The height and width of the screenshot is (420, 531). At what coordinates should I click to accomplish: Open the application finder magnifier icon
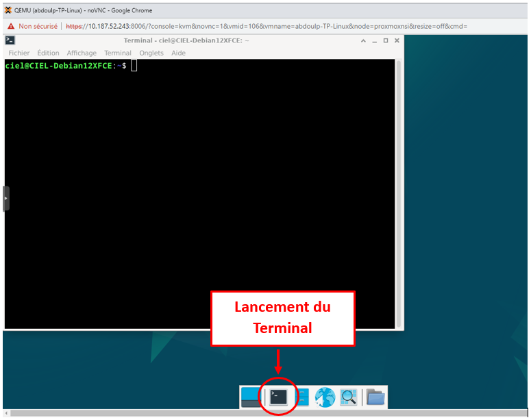tap(349, 397)
